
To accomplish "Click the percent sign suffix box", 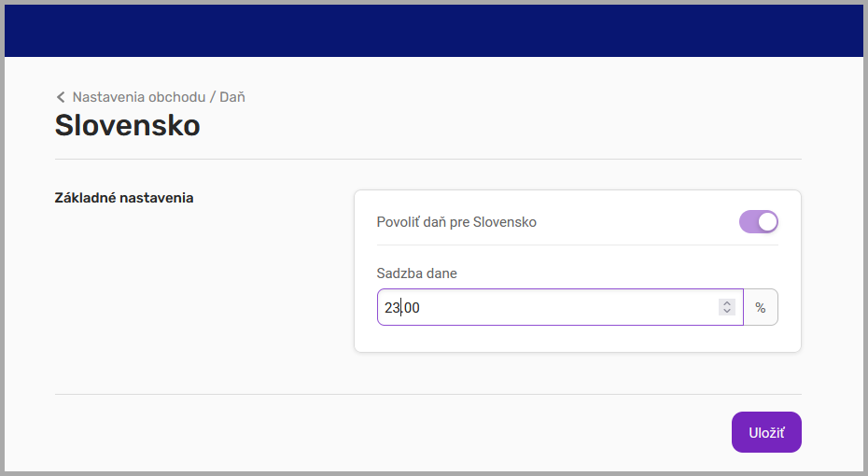I will (x=761, y=307).
